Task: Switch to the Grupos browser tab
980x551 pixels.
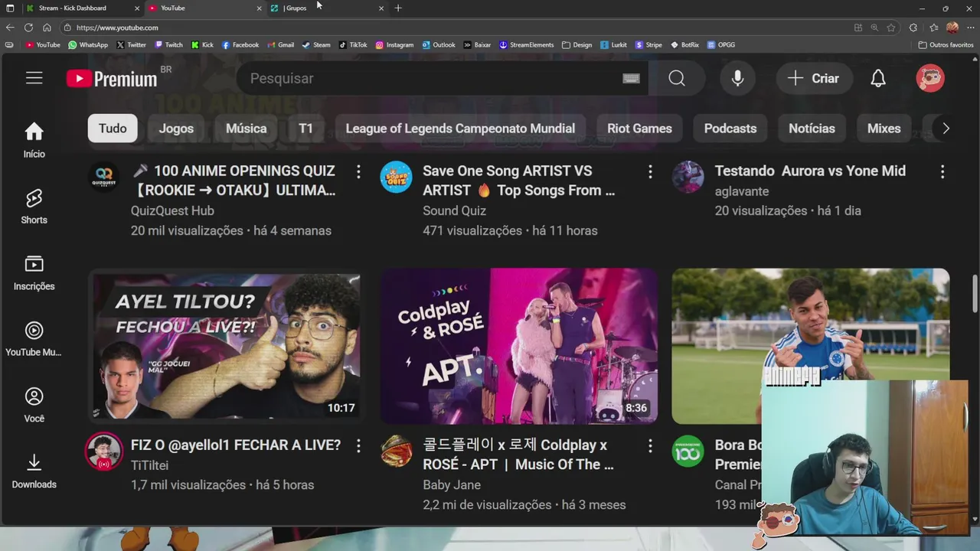Action: pyautogui.click(x=327, y=8)
